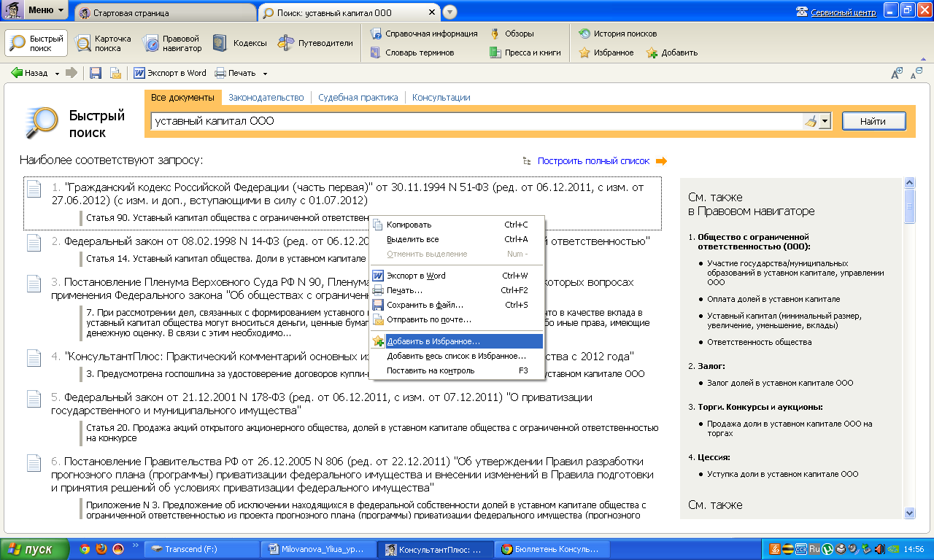Choose Поставить на контроль in the context menu
The width and height of the screenshot is (934, 560).
point(458,370)
